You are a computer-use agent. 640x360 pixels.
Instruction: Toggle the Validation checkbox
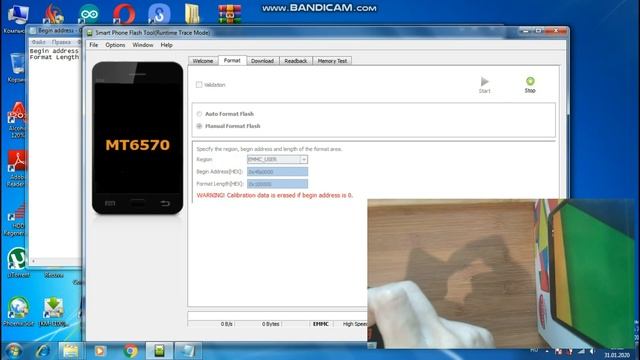pos(199,84)
